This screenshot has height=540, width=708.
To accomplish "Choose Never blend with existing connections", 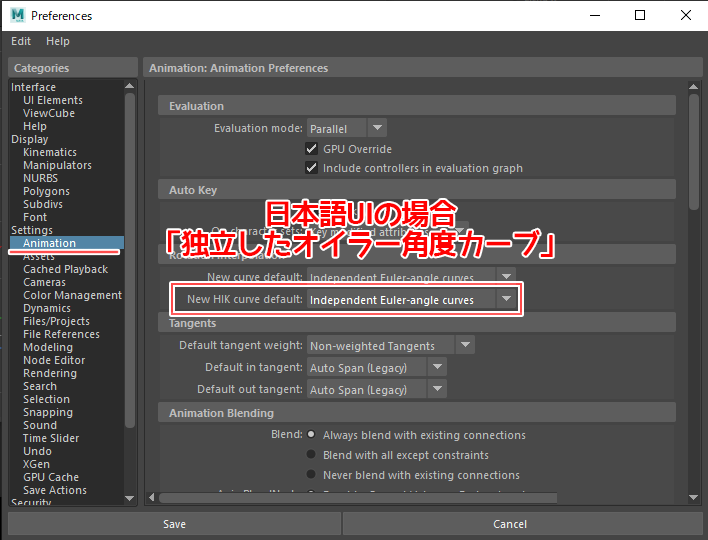I will point(312,475).
